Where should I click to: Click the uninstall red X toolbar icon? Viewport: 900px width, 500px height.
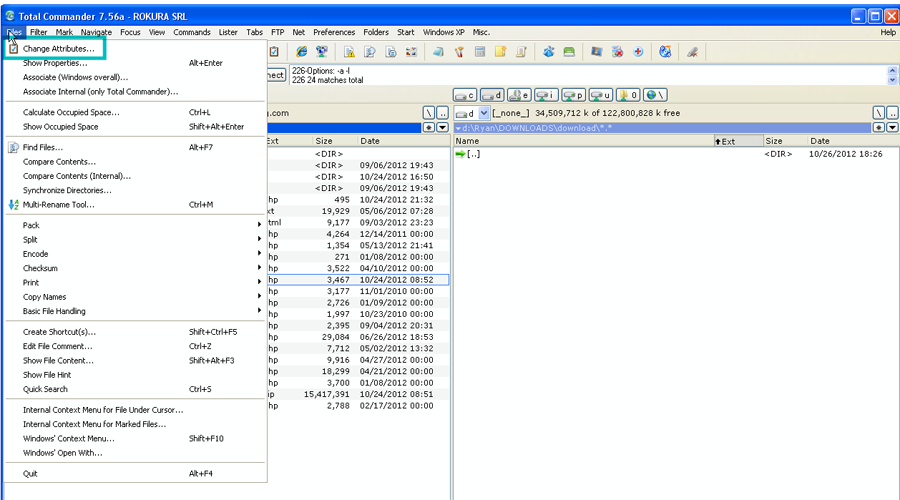click(x=618, y=52)
